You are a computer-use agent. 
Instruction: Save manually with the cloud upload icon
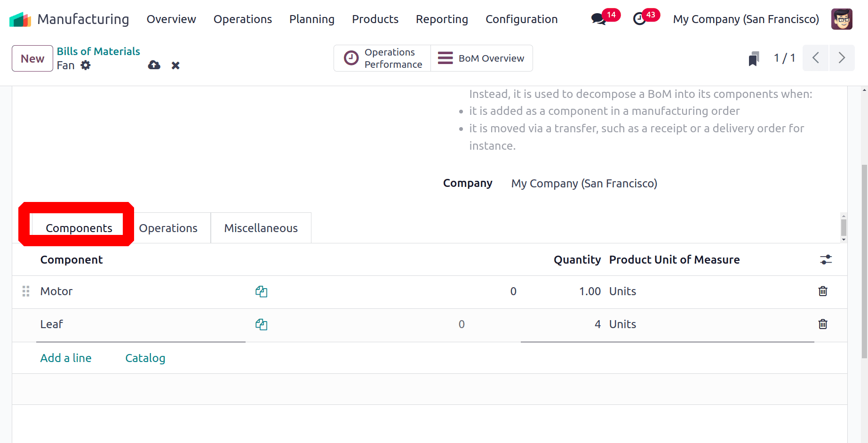coord(154,65)
